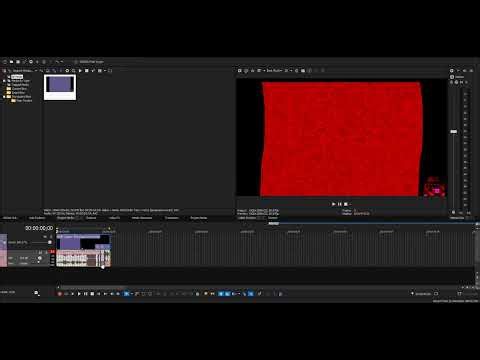Go to end of the project
This screenshot has width=480, height=360.
tap(105, 294)
